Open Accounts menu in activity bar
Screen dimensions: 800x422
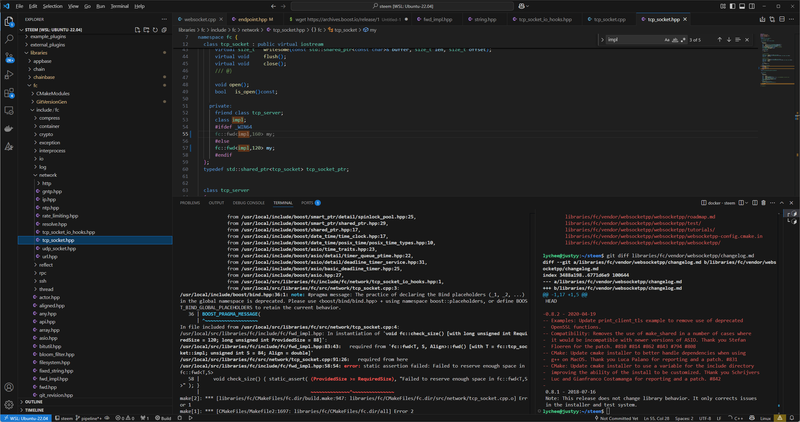click(x=9, y=387)
